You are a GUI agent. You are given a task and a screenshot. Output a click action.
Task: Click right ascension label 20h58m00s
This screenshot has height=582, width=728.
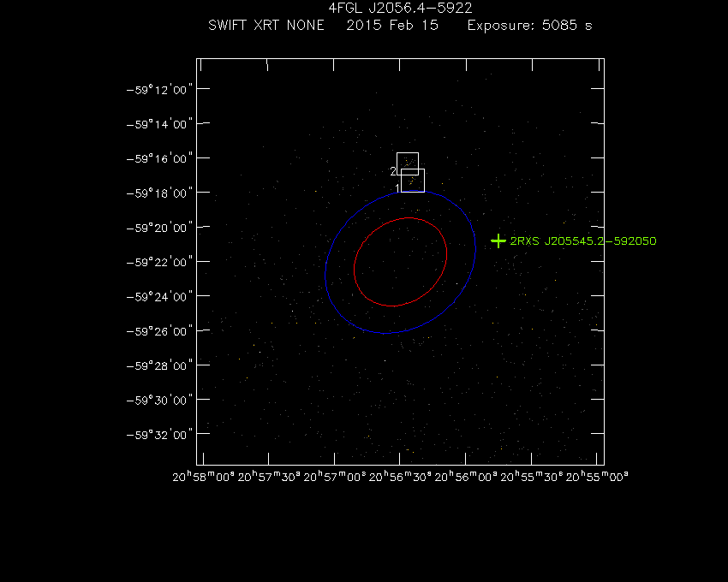(x=203, y=477)
